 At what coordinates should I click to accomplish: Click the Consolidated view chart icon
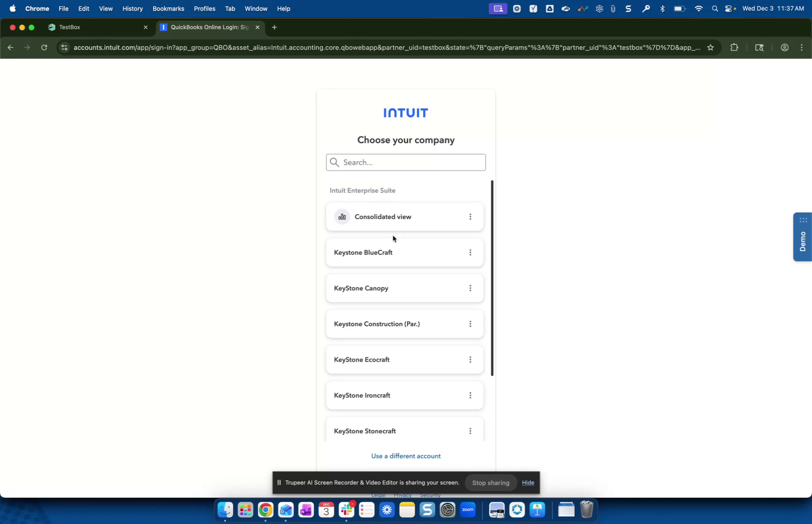342,216
